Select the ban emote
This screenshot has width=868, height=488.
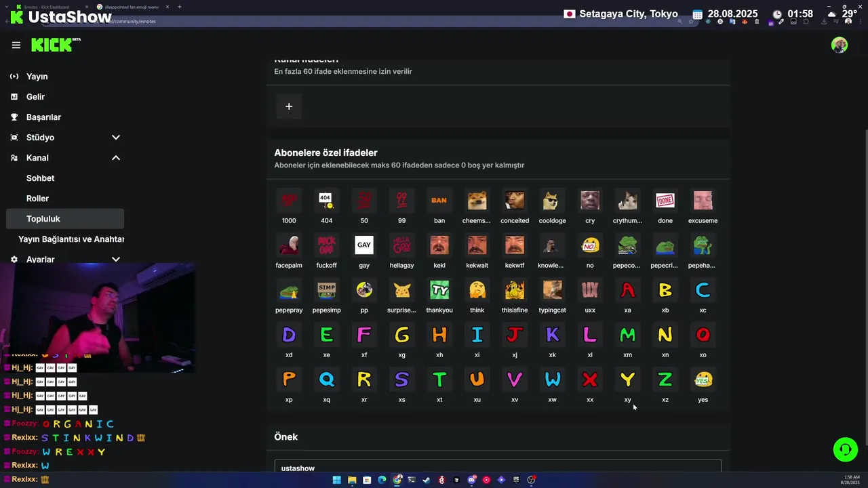[x=439, y=201]
